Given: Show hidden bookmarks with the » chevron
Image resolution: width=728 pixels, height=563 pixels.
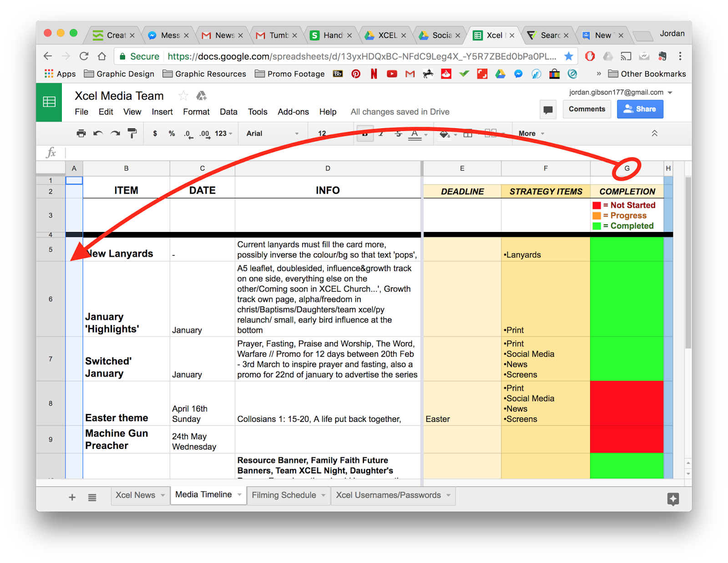Looking at the screenshot, I should 599,74.
